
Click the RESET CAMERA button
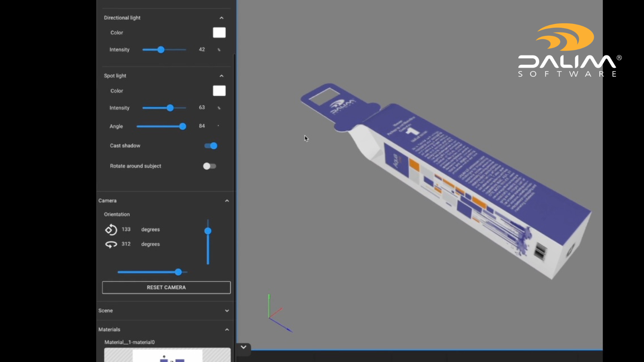pyautogui.click(x=166, y=288)
